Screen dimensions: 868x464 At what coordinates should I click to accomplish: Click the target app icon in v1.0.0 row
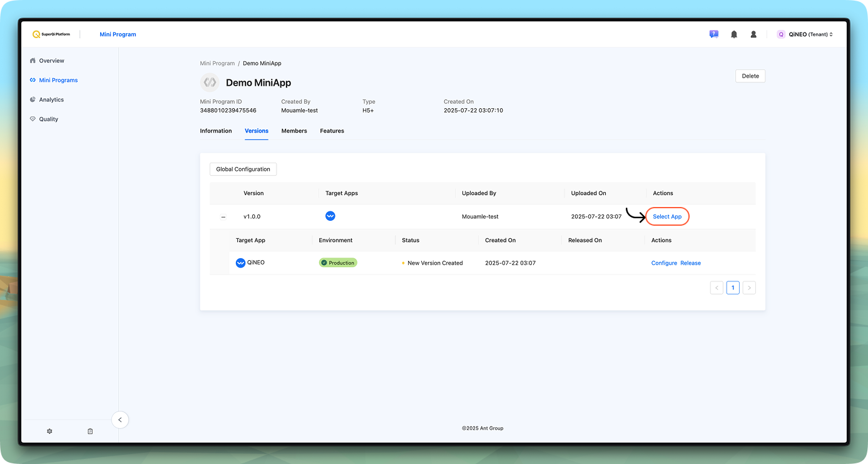pos(330,216)
